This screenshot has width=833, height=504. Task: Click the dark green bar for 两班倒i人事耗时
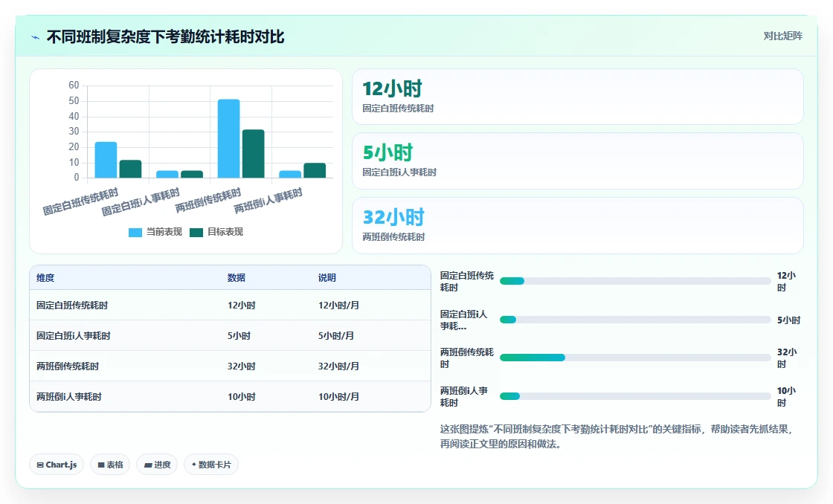click(x=315, y=170)
